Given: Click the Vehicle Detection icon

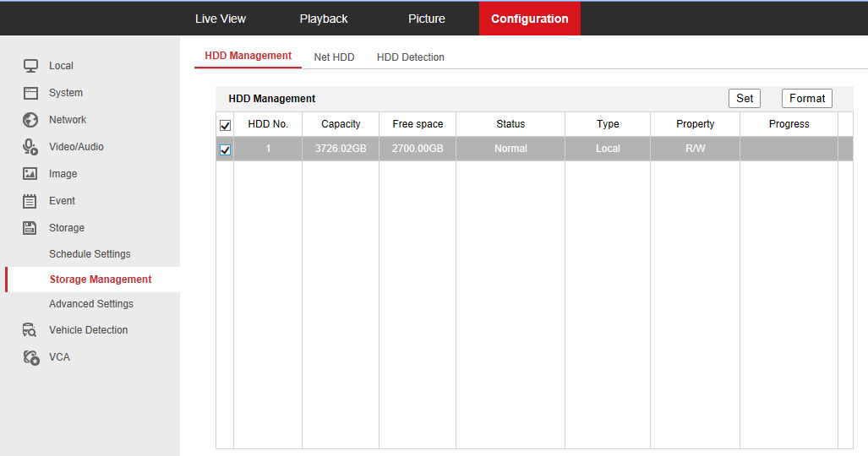Looking at the screenshot, I should point(30,330).
